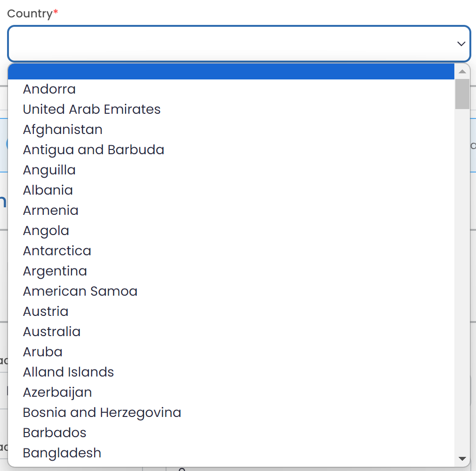
Task: Click the Country dropdown chevron arrow
Action: 461,44
